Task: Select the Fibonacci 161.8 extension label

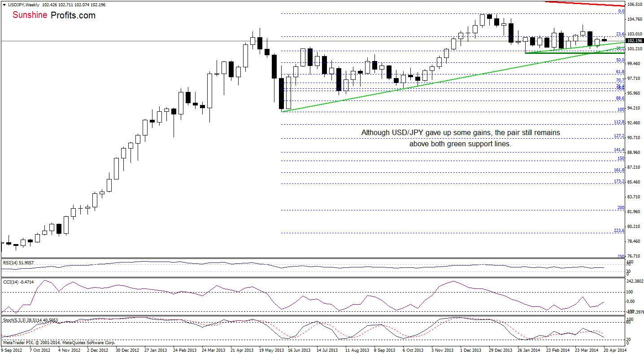Action: click(619, 170)
